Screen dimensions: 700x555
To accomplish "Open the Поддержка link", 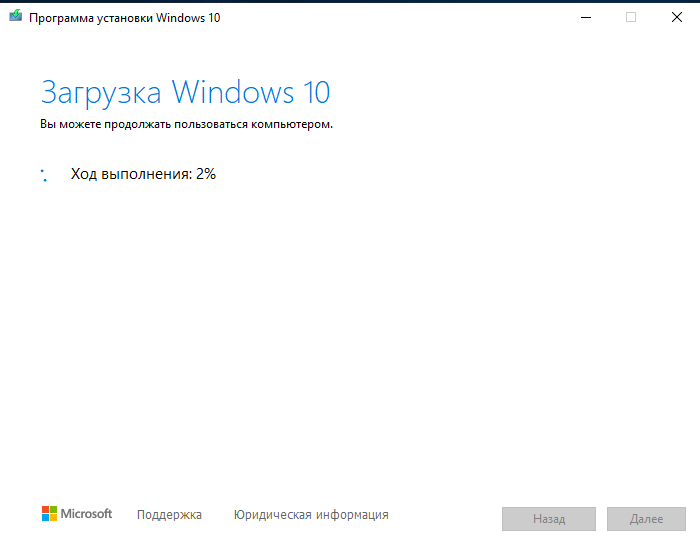I will [169, 514].
